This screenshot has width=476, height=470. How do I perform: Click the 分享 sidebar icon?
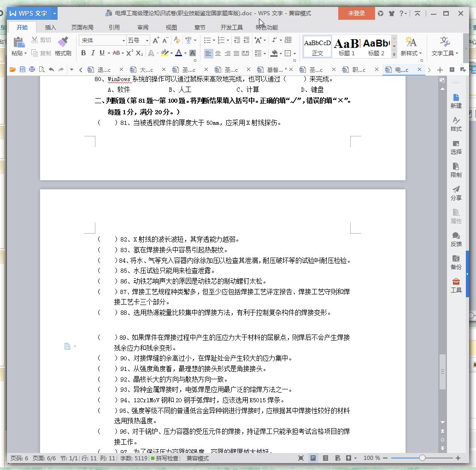[456, 193]
